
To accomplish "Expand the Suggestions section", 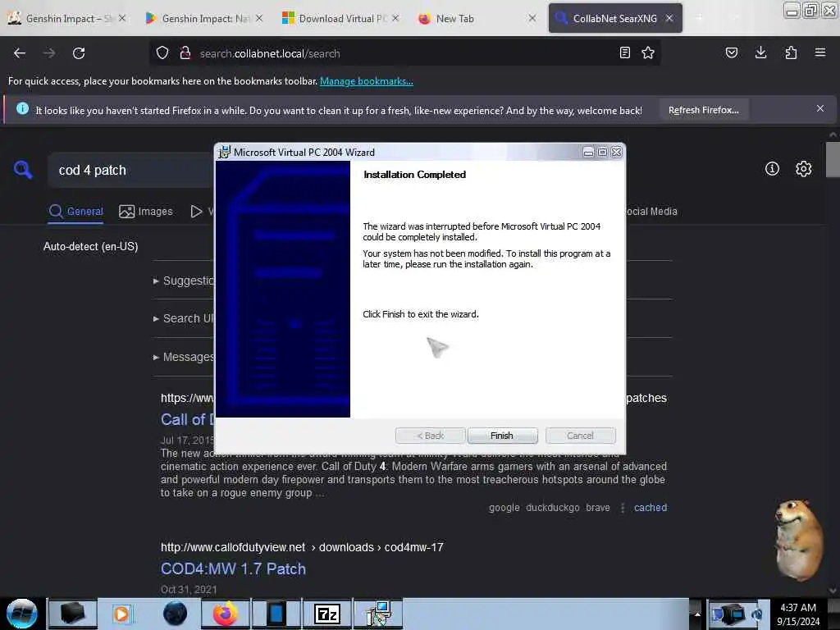I will pyautogui.click(x=184, y=281).
